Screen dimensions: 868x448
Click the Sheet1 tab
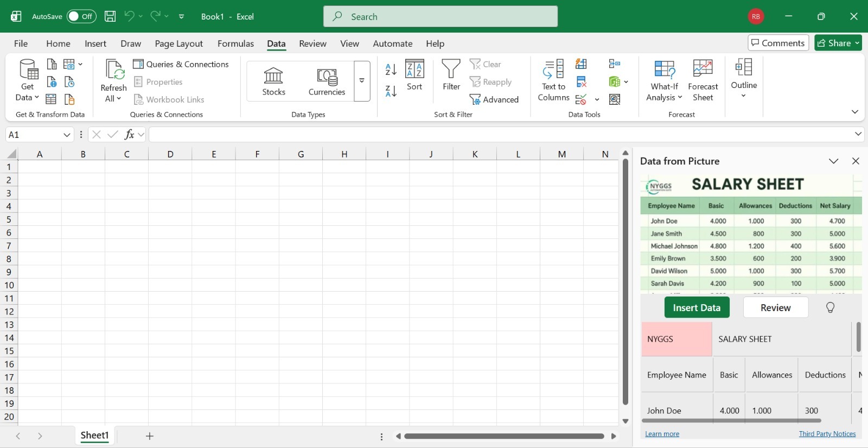coord(95,436)
